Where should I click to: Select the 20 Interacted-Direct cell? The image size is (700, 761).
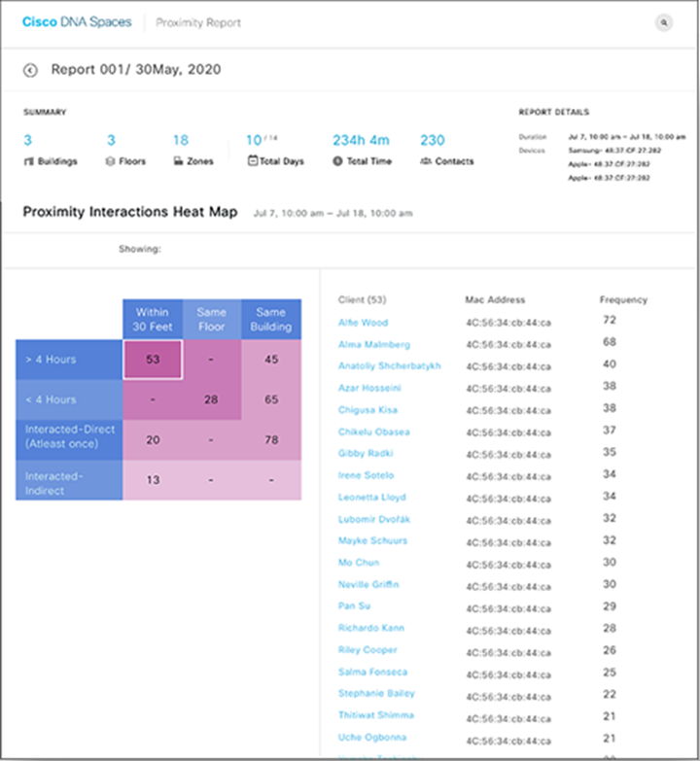(153, 439)
